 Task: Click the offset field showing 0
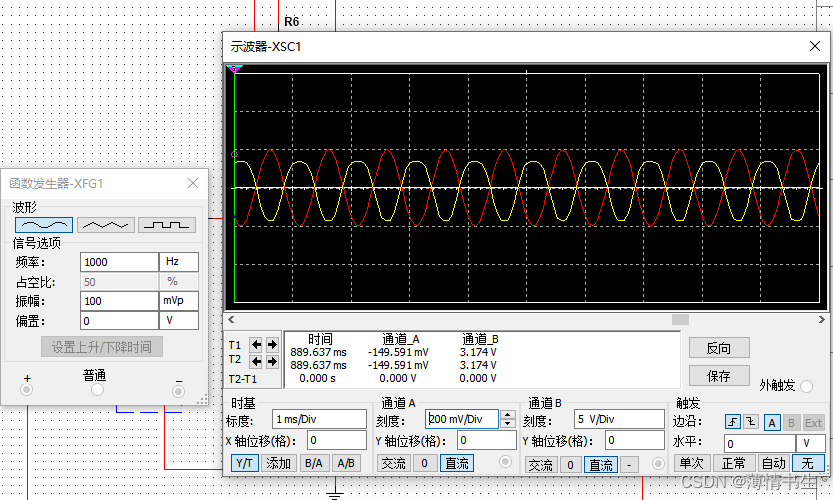tap(119, 320)
